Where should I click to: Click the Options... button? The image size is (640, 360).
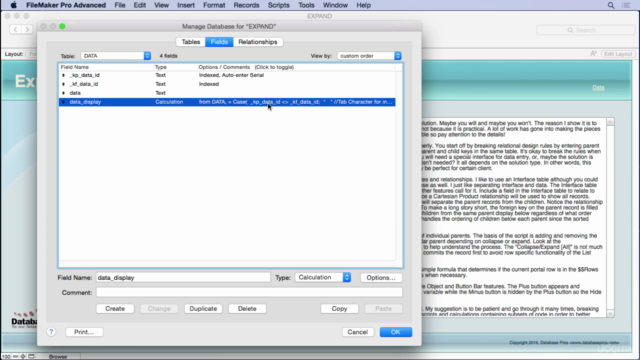(x=381, y=278)
